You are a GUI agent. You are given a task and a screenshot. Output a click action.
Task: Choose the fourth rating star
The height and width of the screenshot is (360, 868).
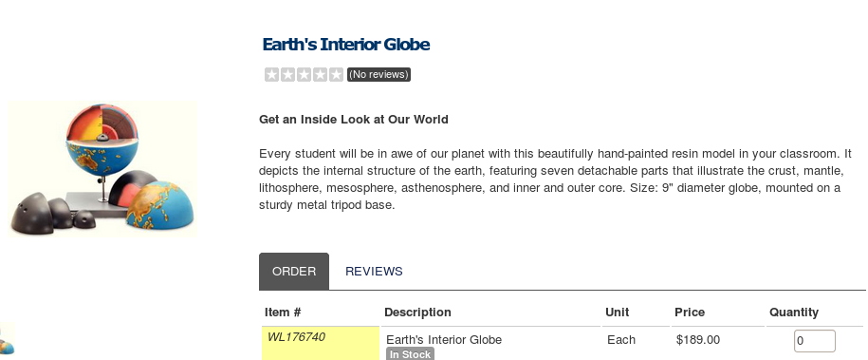coord(320,74)
